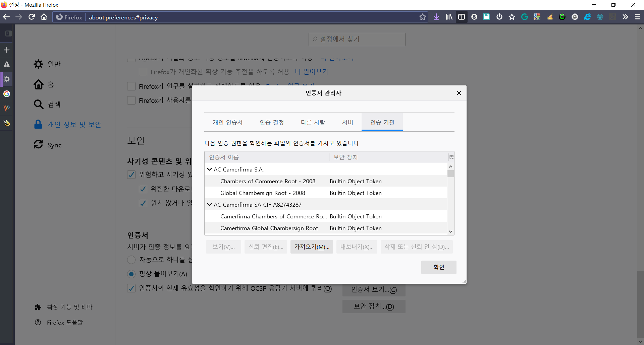Uncheck the '위험하고 사기성' content blocking checkbox
Screen dimensions: 644x345
point(131,175)
